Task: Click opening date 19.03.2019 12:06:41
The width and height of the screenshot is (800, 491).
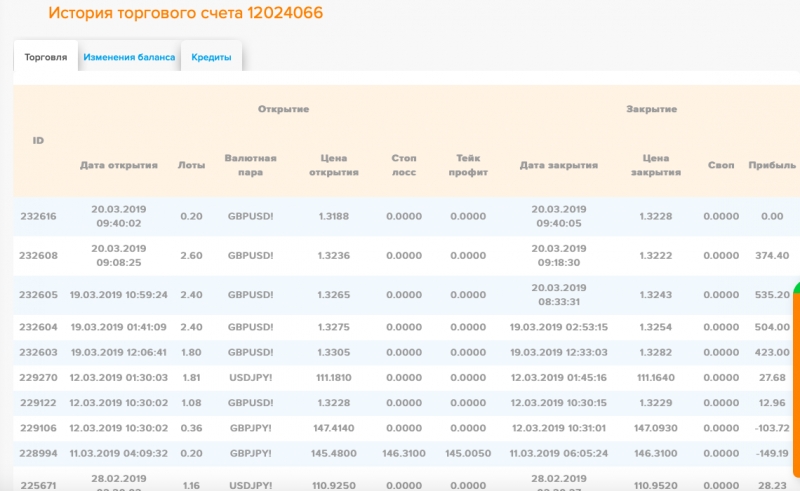Action: 118,352
